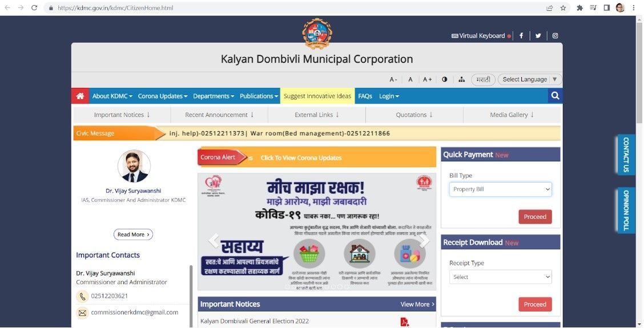Click the padlock site info icon
This screenshot has width=644, height=328.
click(x=51, y=8)
